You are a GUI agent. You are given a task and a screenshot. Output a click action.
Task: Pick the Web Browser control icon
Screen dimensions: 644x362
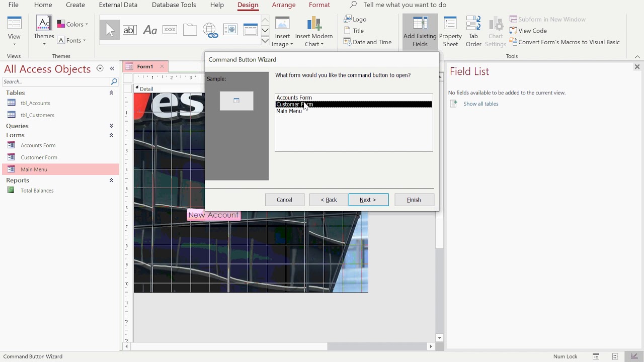[x=230, y=30]
